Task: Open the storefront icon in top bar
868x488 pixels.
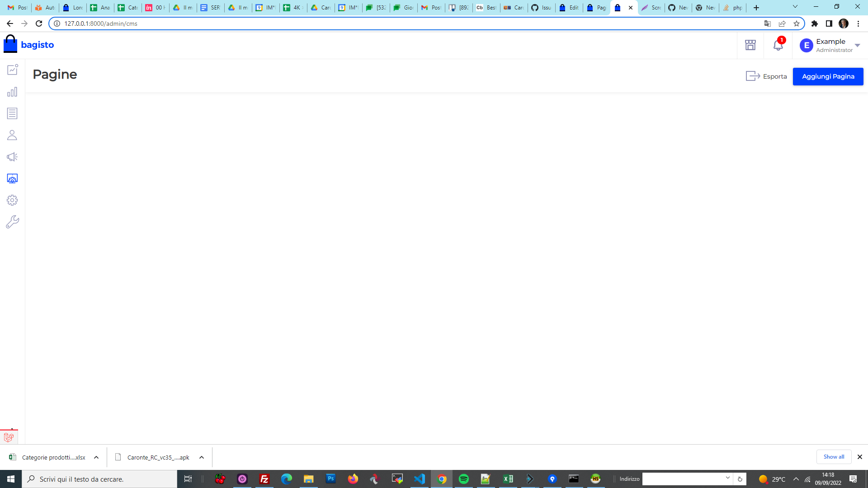Action: [750, 45]
